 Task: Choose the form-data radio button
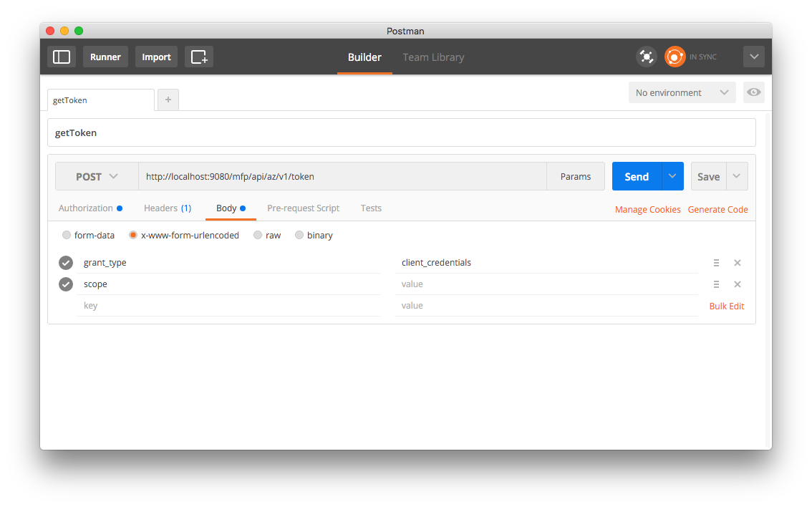67,236
